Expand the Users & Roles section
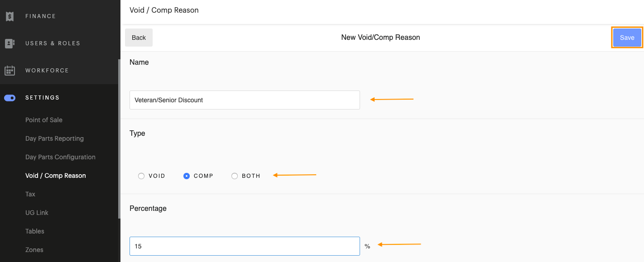The image size is (644, 262). [x=53, y=43]
